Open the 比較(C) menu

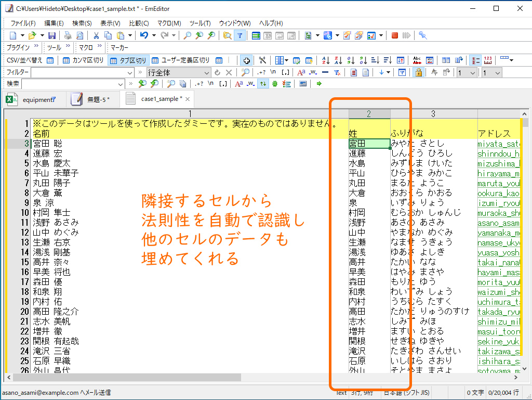[x=139, y=23]
